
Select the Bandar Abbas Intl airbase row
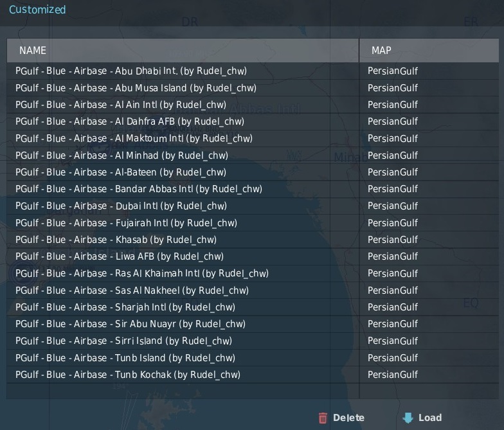pyautogui.click(x=139, y=189)
